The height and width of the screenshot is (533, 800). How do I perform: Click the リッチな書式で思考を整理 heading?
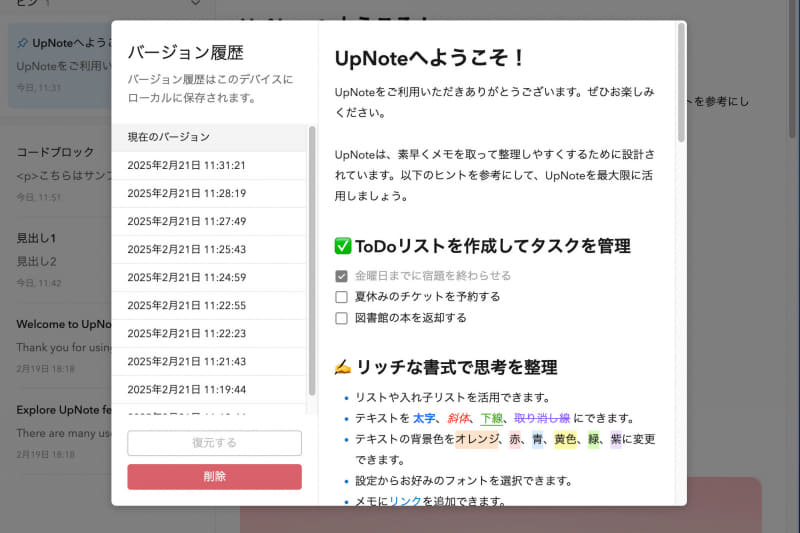tap(457, 367)
